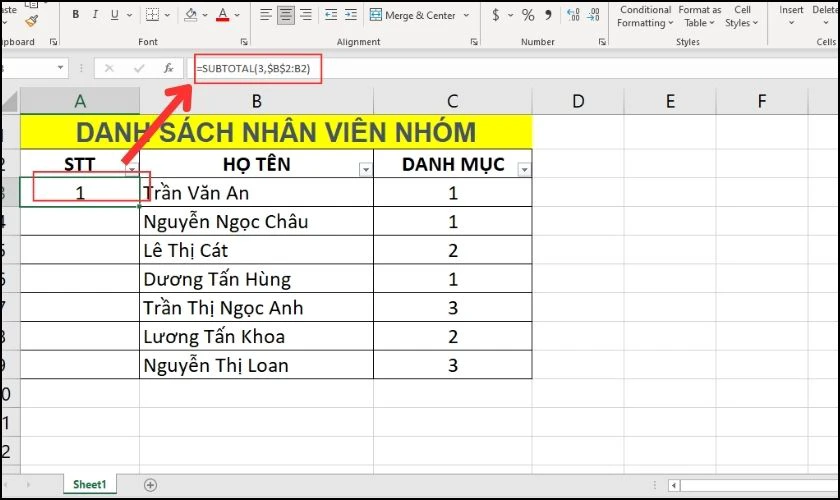
Task: Open the Underline style dropdown arrow
Action: [x=129, y=15]
